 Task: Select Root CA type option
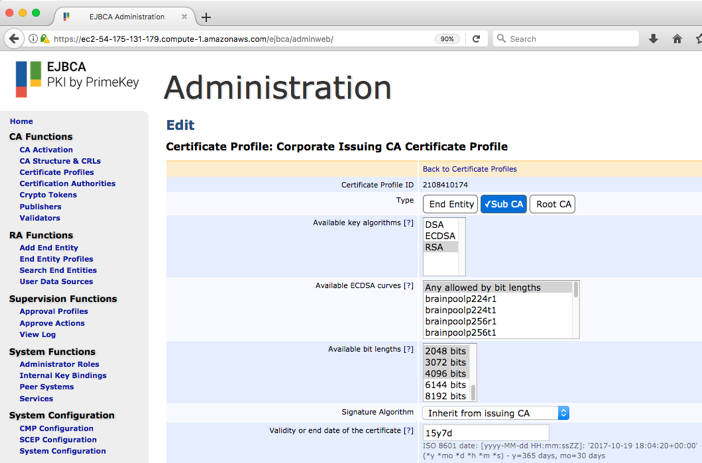click(x=552, y=204)
